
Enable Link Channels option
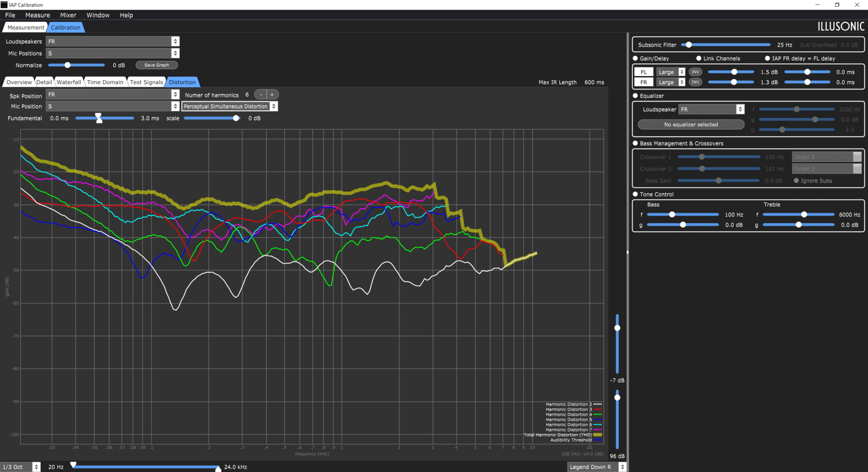click(x=698, y=58)
